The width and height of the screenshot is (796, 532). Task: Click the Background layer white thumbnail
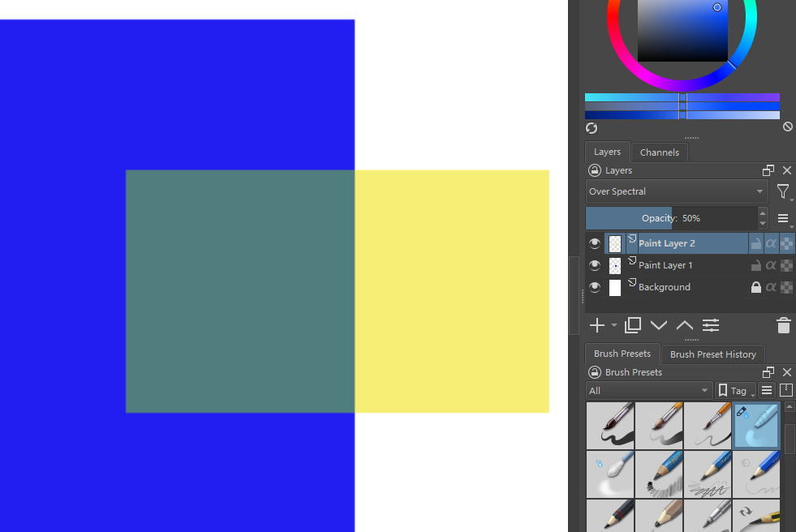(x=615, y=288)
